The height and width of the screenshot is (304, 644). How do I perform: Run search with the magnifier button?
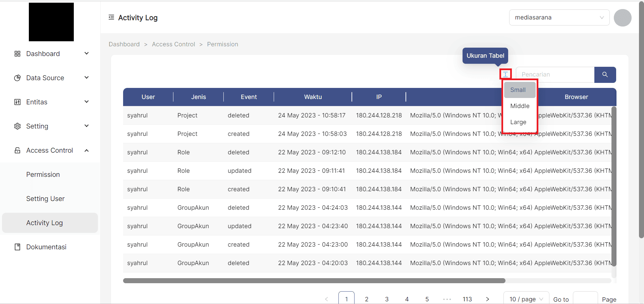coord(605,74)
